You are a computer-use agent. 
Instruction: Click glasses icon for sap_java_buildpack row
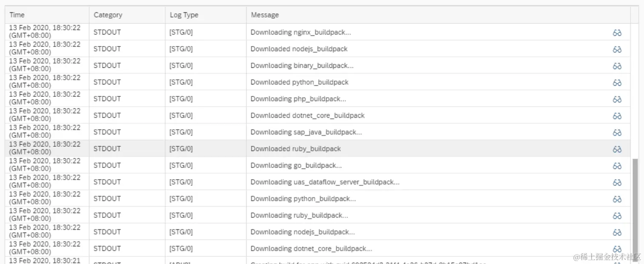tap(617, 133)
